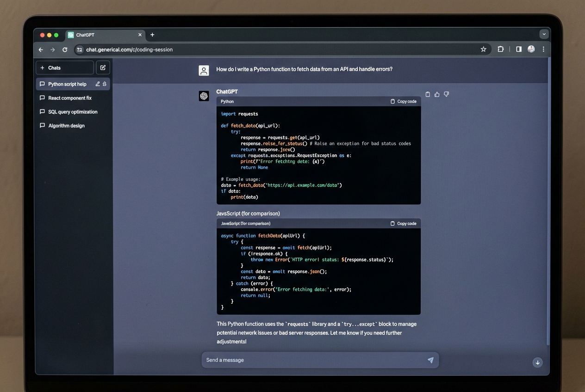Open site info from the address bar
The image size is (585, 392).
coord(80,49)
